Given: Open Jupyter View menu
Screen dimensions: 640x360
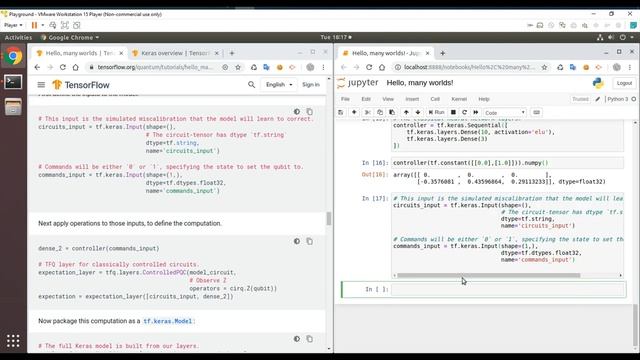Looking at the screenshot, I should point(388,99).
